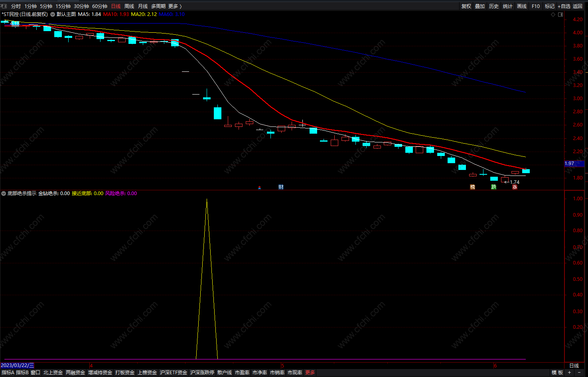Zoom in with the plus button
This screenshot has height=377, width=588.
point(569,373)
